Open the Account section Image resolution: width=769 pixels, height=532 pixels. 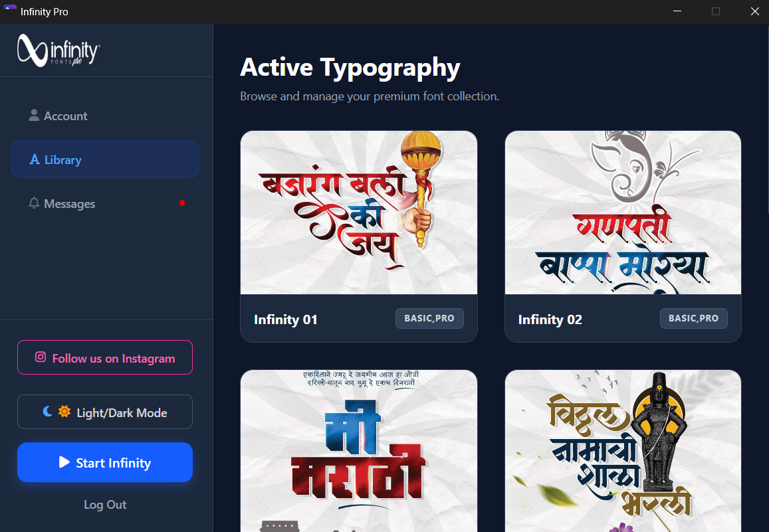tap(104, 116)
